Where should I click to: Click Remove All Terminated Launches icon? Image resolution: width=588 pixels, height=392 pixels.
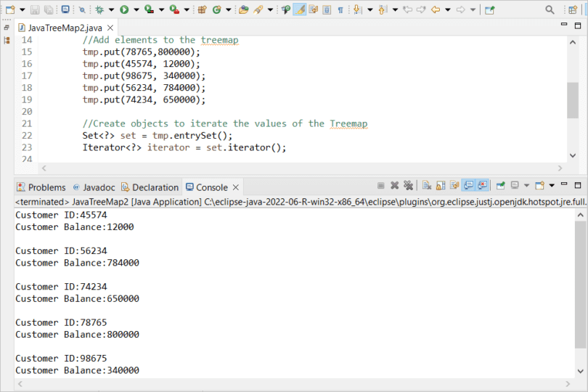[x=409, y=185]
